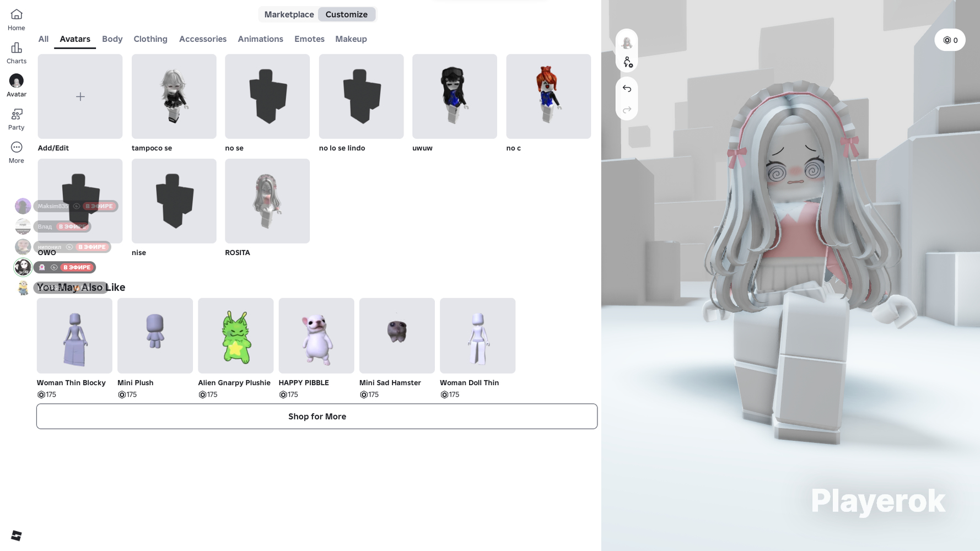Click the 'no lo se lindo' avatar name
This screenshot has width=980, height=551.
(342, 148)
